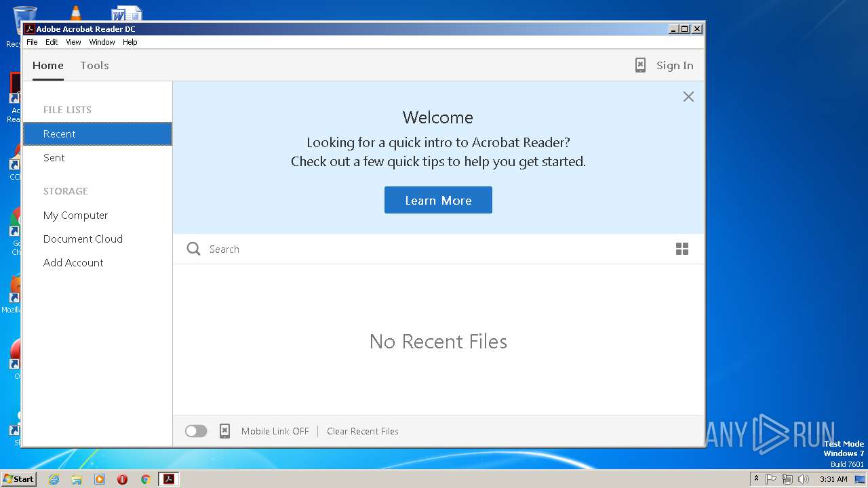The width and height of the screenshot is (868, 488).
Task: Close the Adobe Acrobat Reader window
Action: pyautogui.click(x=696, y=29)
